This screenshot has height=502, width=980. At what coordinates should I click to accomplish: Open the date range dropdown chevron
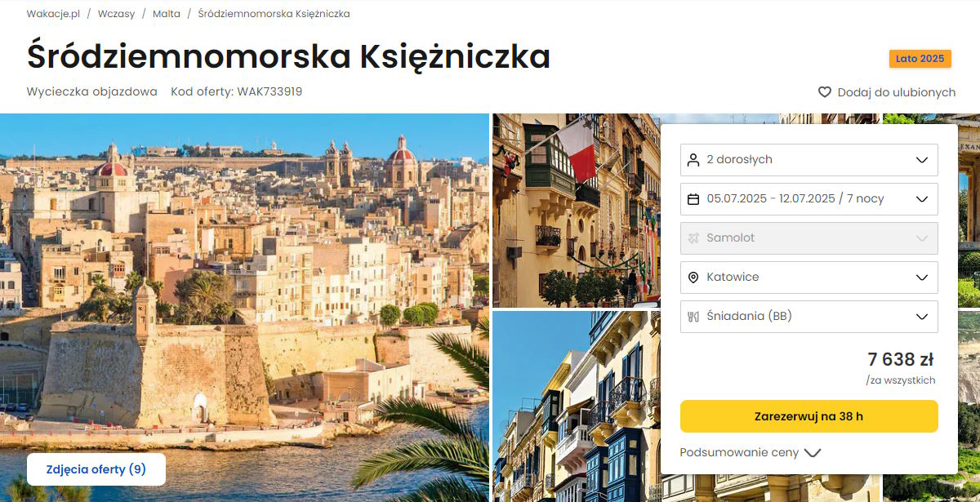coord(922,199)
